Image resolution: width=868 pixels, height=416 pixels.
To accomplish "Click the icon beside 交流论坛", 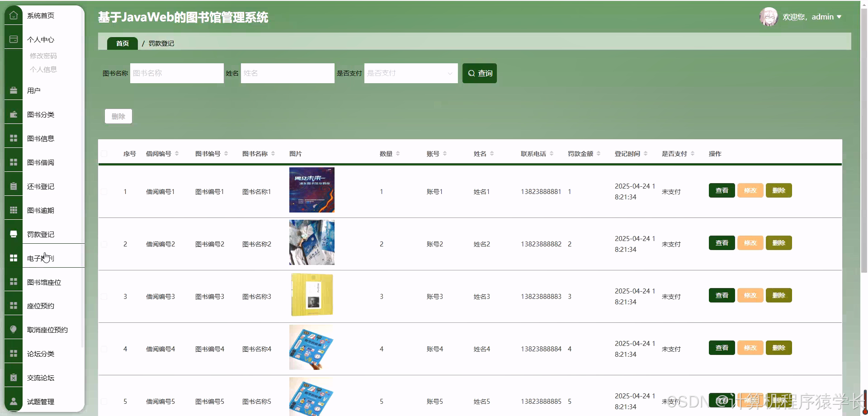I will [14, 378].
